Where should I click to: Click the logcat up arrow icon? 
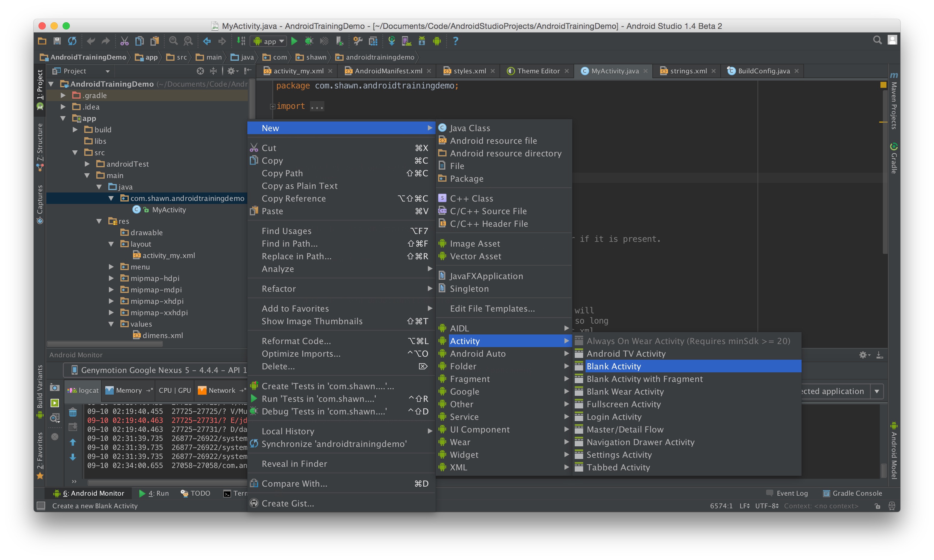tap(73, 442)
